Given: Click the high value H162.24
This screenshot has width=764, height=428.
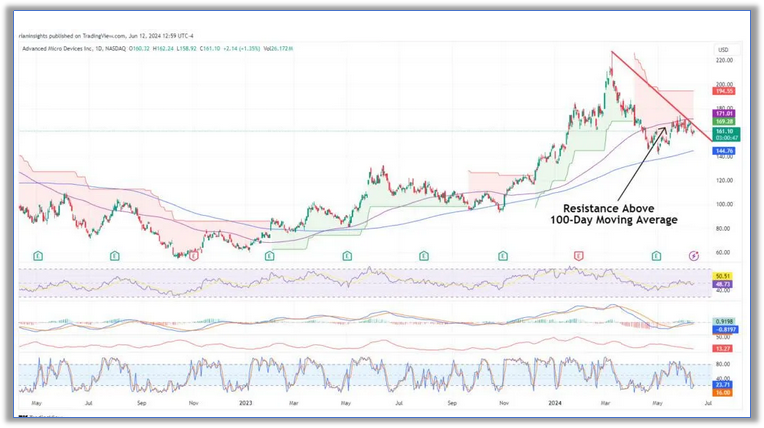Looking at the screenshot, I should point(163,49).
